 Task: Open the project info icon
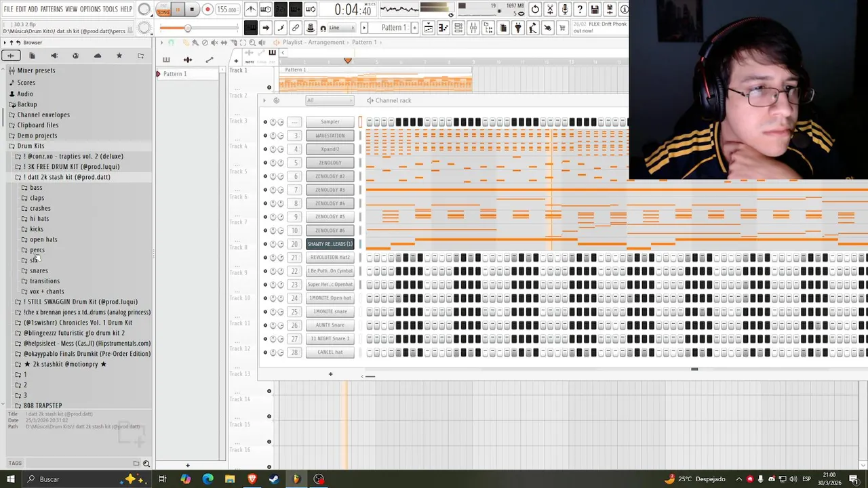coord(624,9)
